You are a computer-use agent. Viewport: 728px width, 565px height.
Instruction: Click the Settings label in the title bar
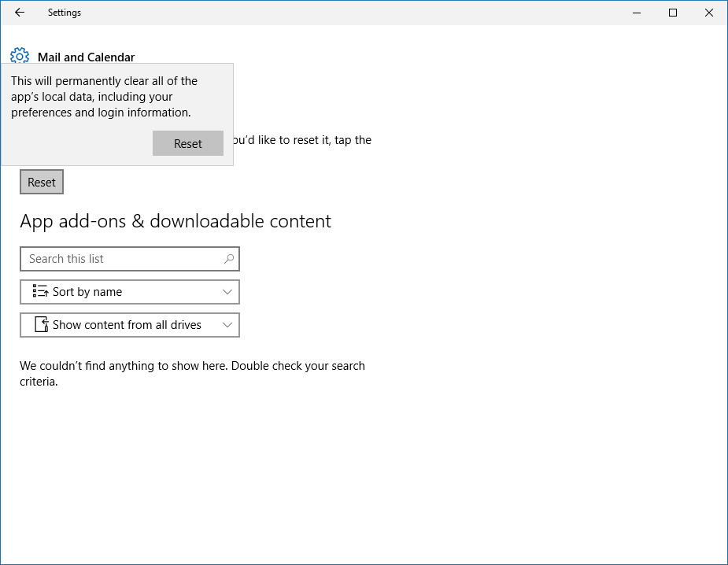(x=64, y=13)
